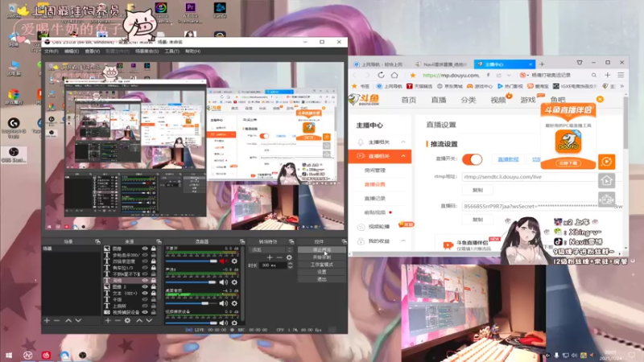The width and height of the screenshot is (644, 362).
Task: Open transition properties with the gear in the 转场特效 panel
Action: tap(289, 257)
